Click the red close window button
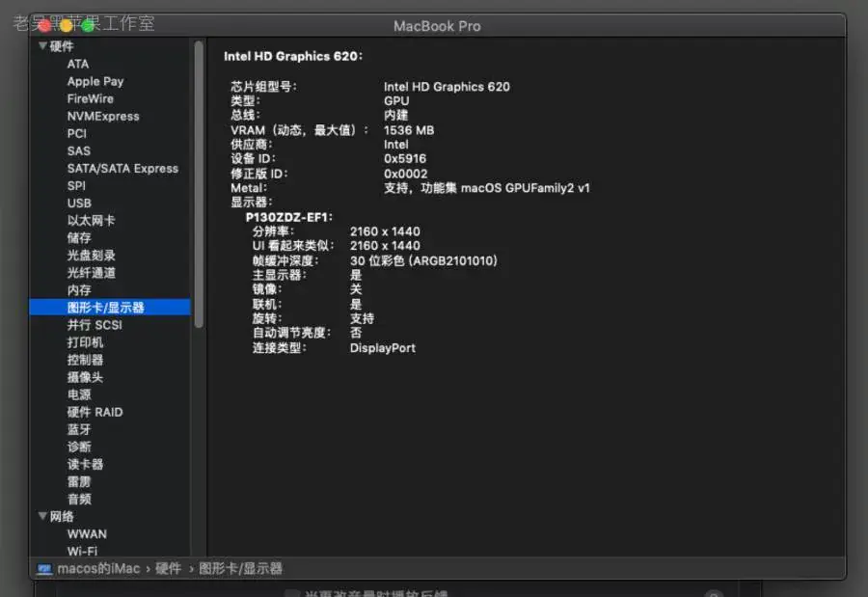This screenshot has height=597, width=868. (44, 25)
